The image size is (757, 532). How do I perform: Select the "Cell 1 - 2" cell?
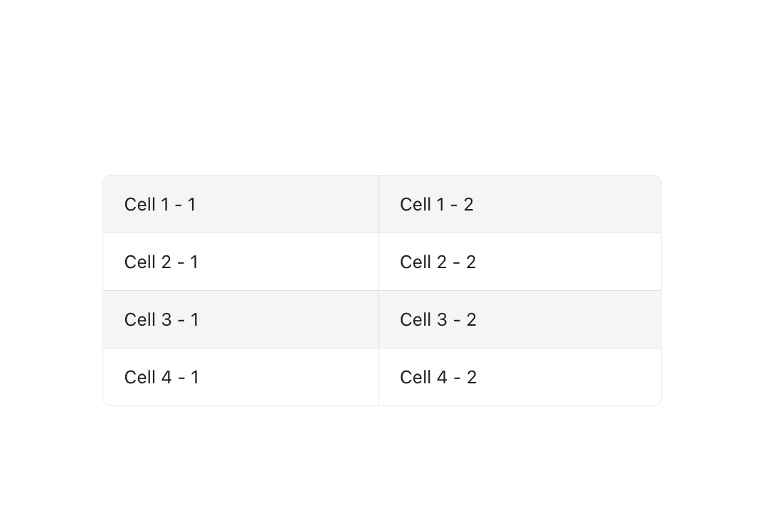[x=520, y=204]
